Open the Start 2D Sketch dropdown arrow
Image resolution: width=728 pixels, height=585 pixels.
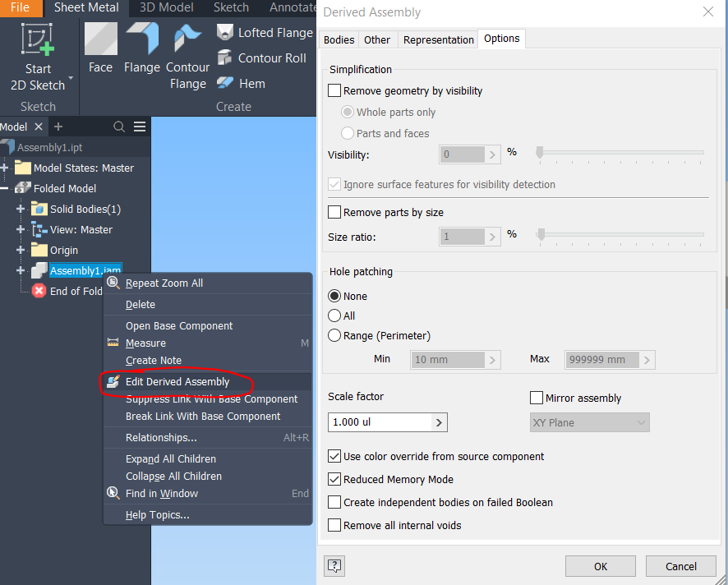[71, 78]
